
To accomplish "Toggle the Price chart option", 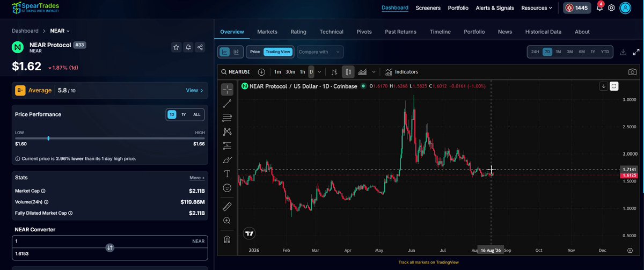I will (255, 52).
